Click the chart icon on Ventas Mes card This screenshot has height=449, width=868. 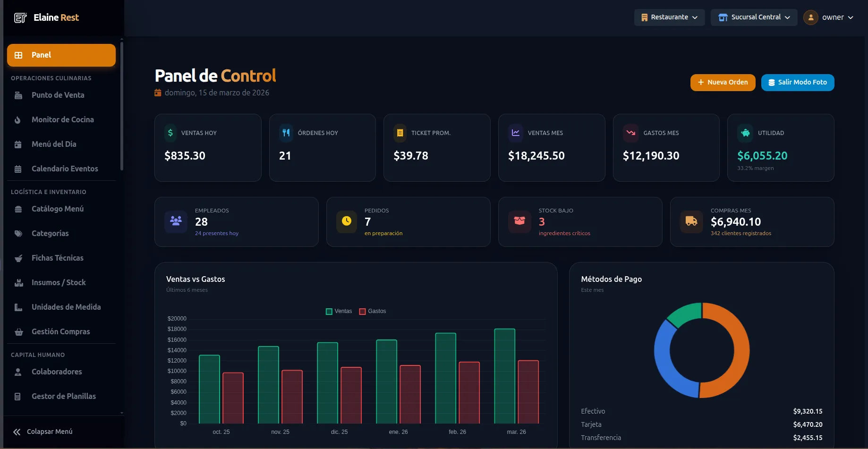point(516,133)
